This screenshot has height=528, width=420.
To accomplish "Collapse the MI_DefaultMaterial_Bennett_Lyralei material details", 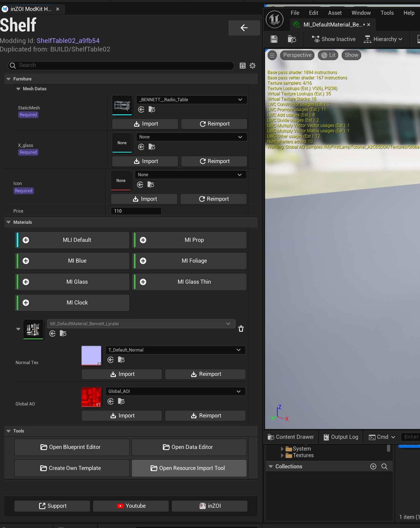I will pyautogui.click(x=18, y=329).
